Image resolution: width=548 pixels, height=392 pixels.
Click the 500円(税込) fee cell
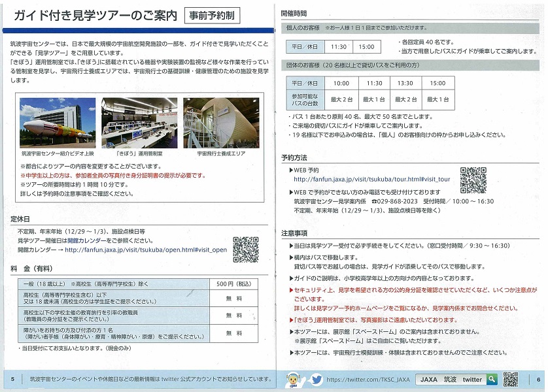(x=234, y=284)
